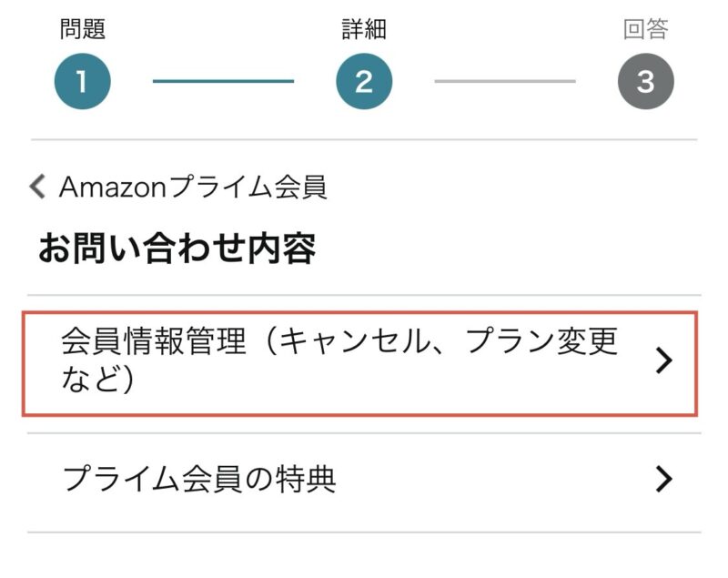The width and height of the screenshot is (728, 578).
Task: Tap the back chevron beside Amazonプライム会員
Action: 37,188
